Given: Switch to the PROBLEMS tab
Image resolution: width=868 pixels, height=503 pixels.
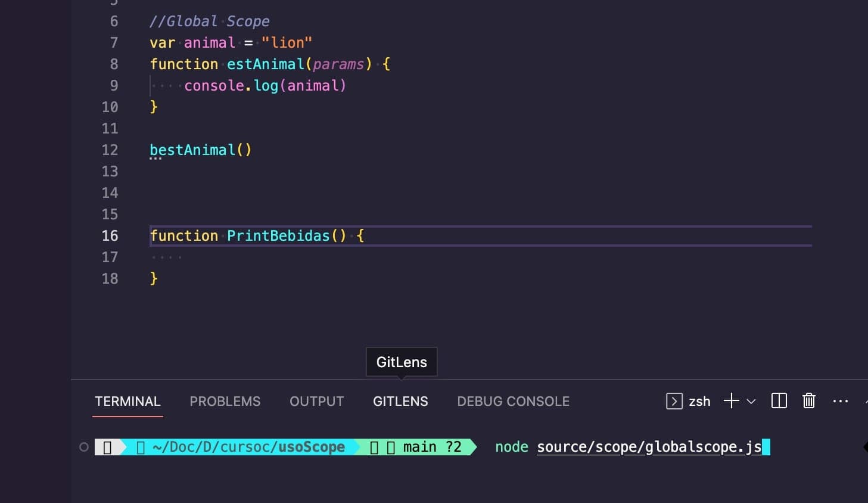Looking at the screenshot, I should (x=225, y=401).
